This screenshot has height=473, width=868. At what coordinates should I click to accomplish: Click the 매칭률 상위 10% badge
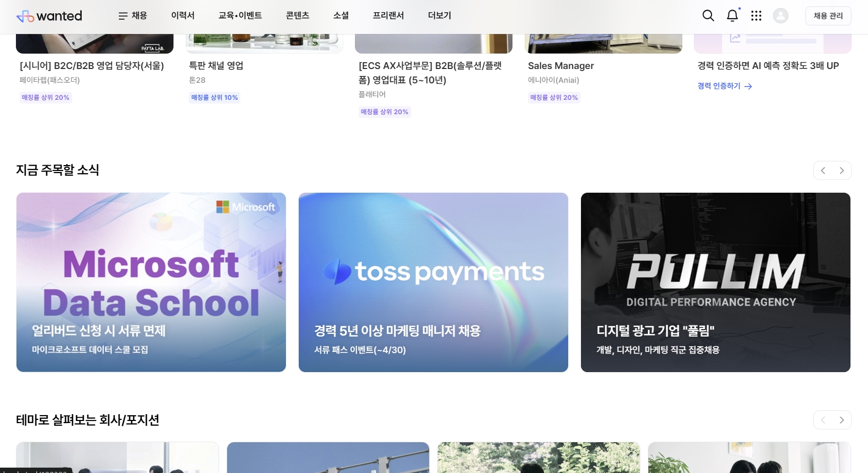point(215,98)
